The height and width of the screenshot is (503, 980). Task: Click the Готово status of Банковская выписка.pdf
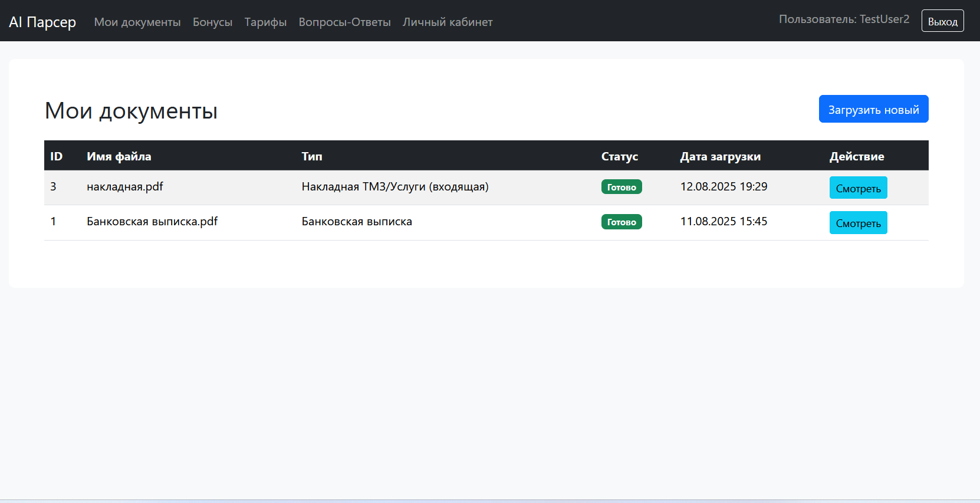coord(621,222)
